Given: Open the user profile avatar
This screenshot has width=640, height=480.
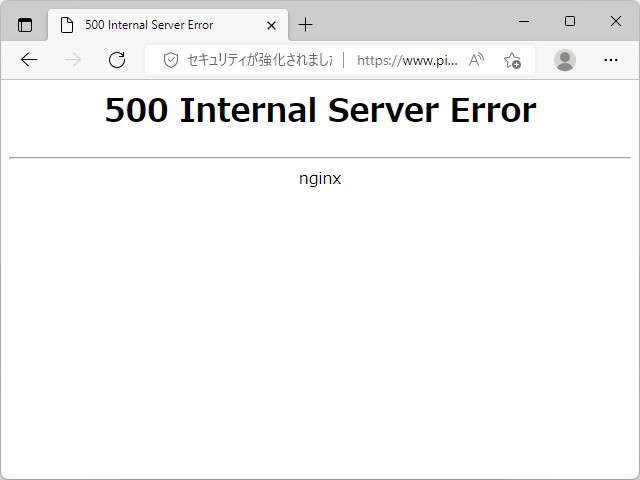Looking at the screenshot, I should pyautogui.click(x=565, y=60).
